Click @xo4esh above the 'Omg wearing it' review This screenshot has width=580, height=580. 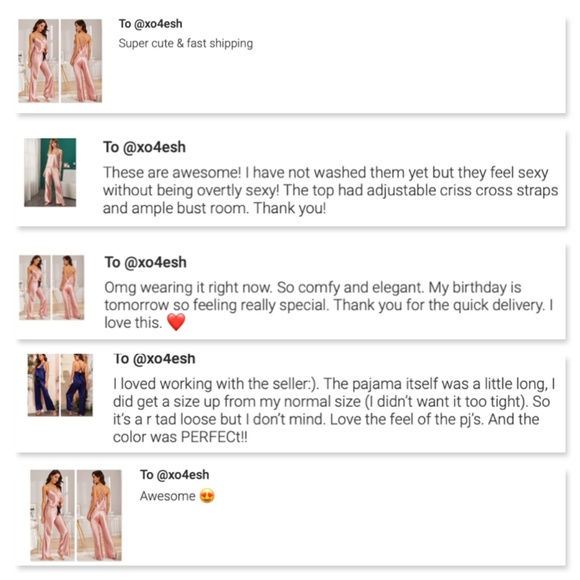coord(155,262)
